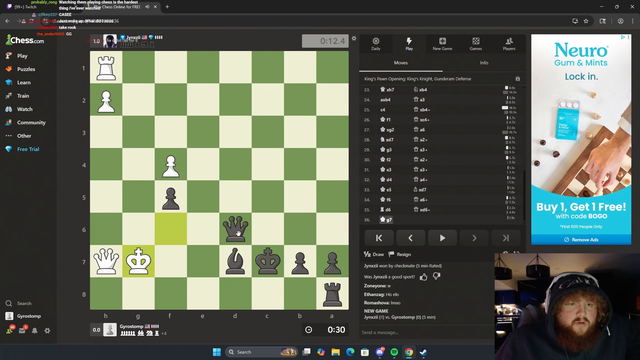
Task: Expand the Other menu in sidebar
Action: [x=18, y=136]
